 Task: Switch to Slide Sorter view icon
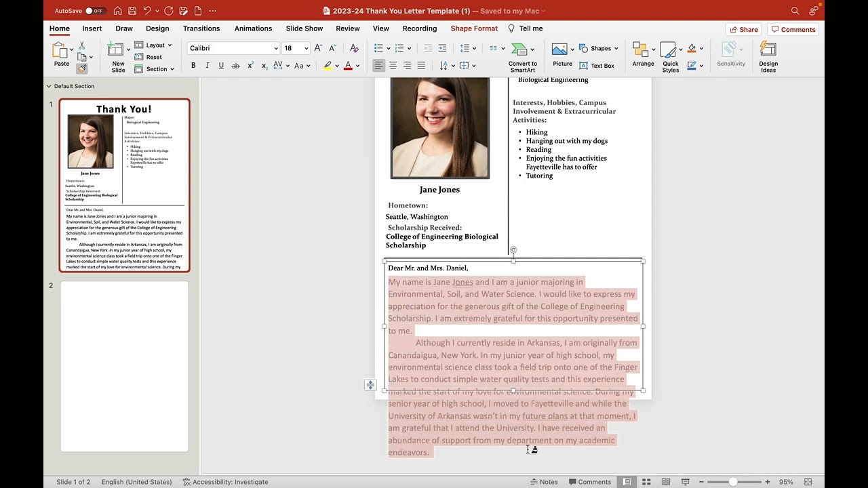tap(646, 482)
